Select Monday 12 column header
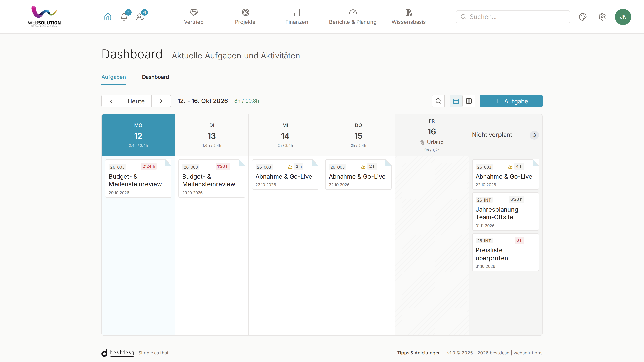This screenshot has width=644, height=362. click(138, 135)
